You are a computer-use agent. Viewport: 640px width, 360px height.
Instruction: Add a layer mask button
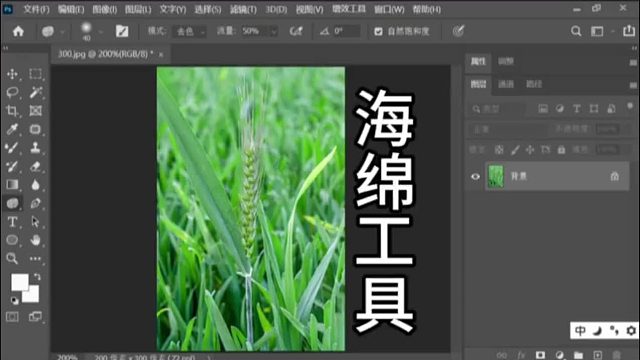[x=540, y=355]
